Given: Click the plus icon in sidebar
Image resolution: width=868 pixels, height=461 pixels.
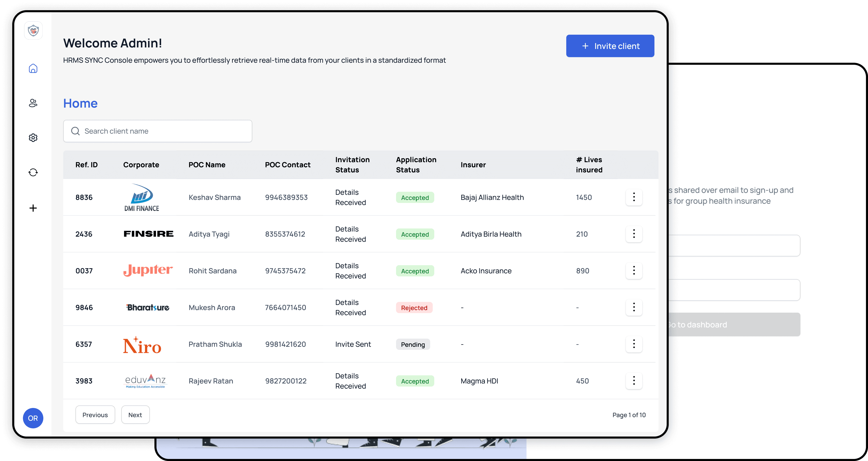Looking at the screenshot, I should click(x=33, y=208).
